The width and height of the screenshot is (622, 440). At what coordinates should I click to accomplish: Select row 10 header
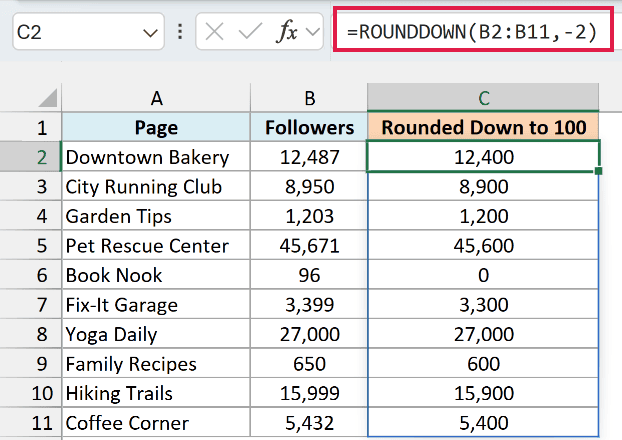point(31,393)
